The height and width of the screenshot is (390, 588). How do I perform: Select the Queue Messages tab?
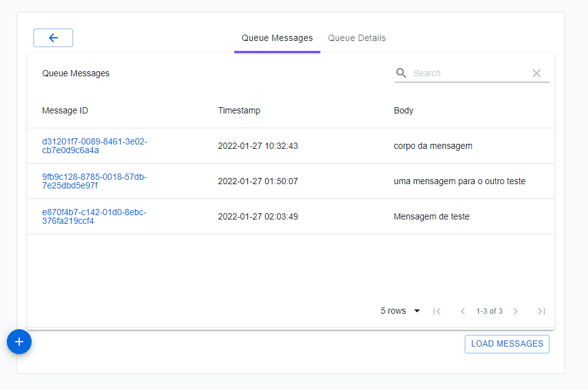(277, 38)
